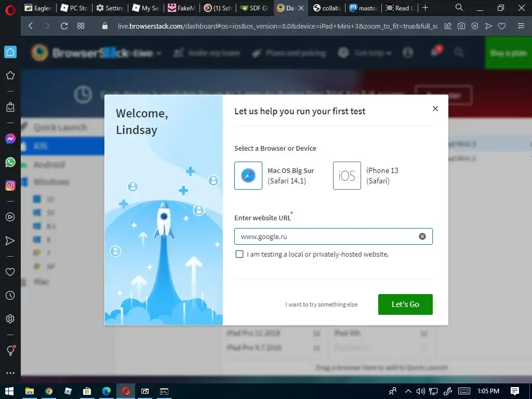The image size is (532, 399).
Task: Open the three-dots sidebar setup menu
Action: (x=10, y=373)
